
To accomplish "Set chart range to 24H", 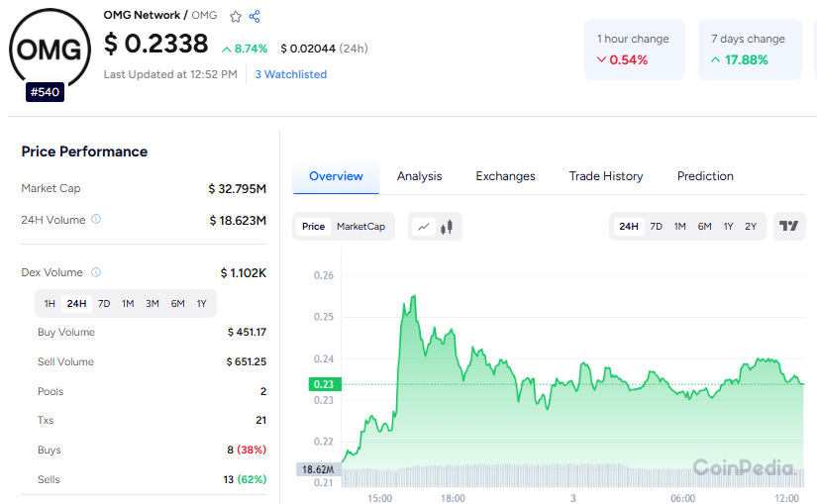I will coord(629,226).
